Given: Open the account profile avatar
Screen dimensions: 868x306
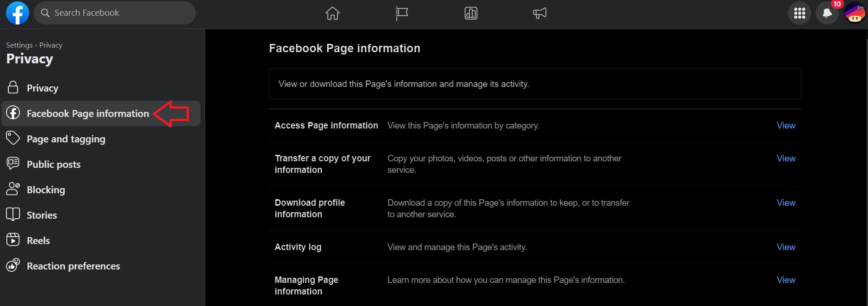Looking at the screenshot, I should (x=855, y=13).
